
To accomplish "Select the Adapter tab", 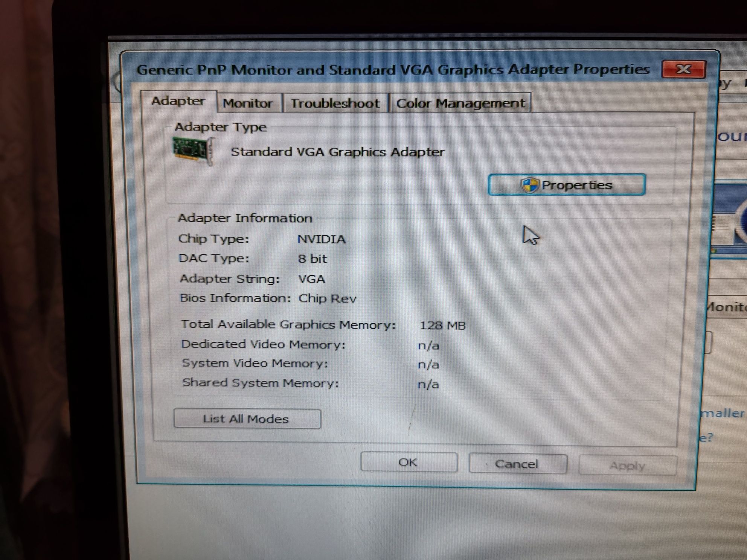I will (x=178, y=101).
